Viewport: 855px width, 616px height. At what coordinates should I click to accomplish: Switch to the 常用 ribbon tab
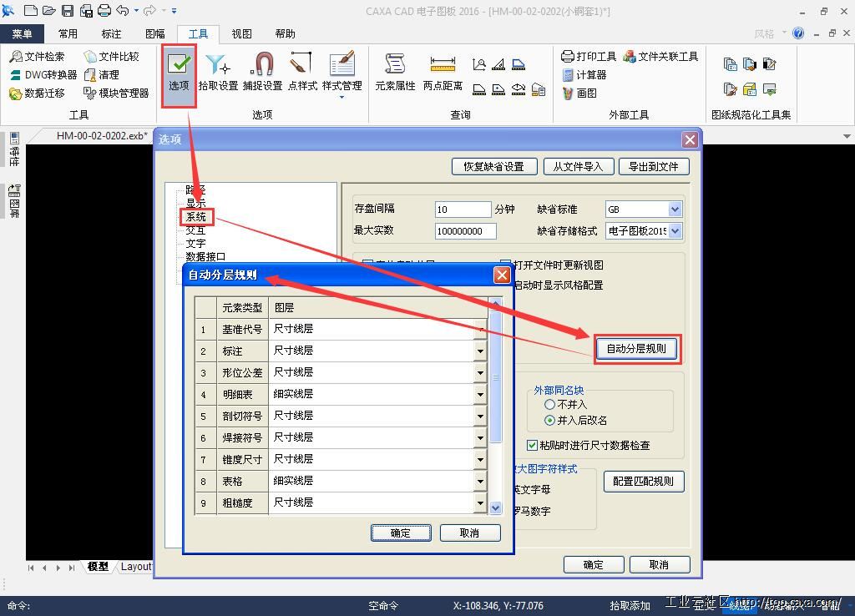point(68,33)
